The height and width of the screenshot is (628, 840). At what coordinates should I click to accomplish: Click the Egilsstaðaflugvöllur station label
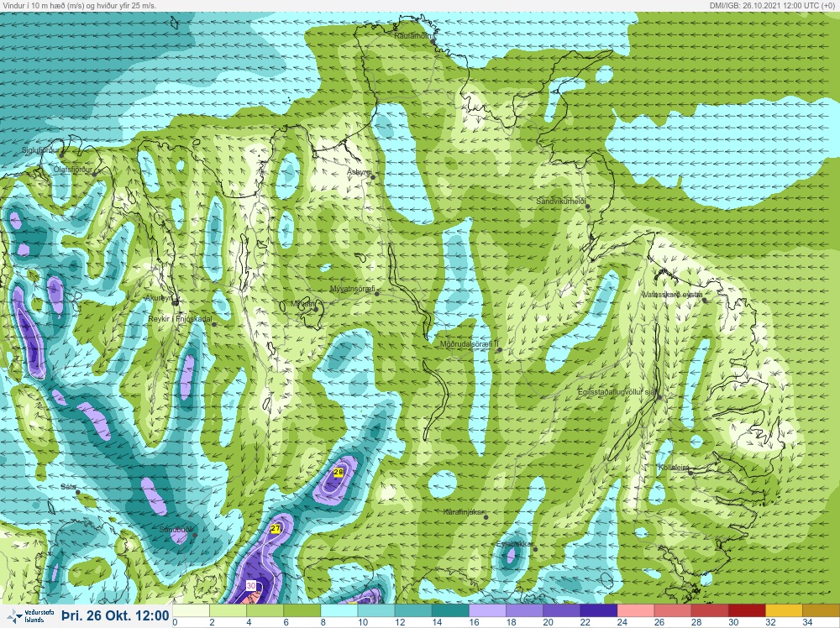[617, 392]
